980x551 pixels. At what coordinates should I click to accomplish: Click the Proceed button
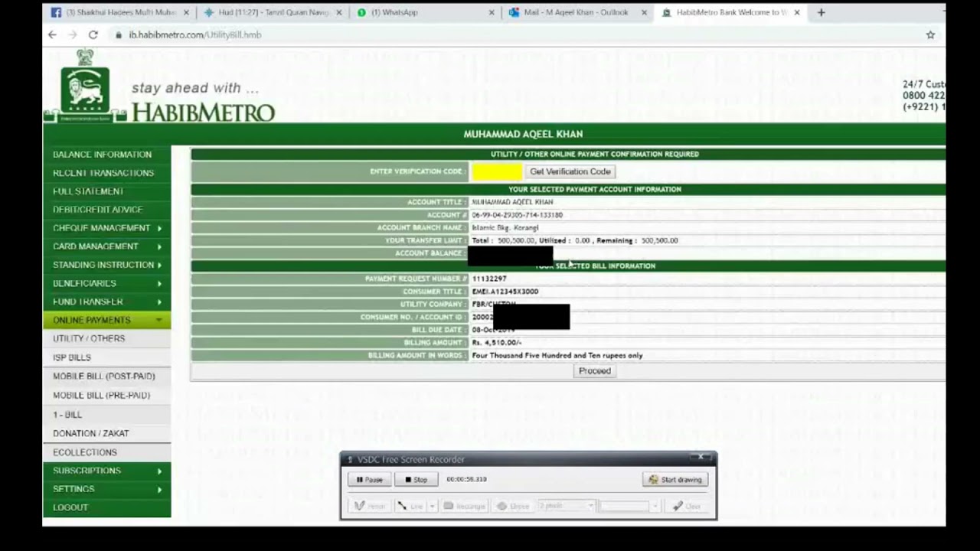click(595, 371)
